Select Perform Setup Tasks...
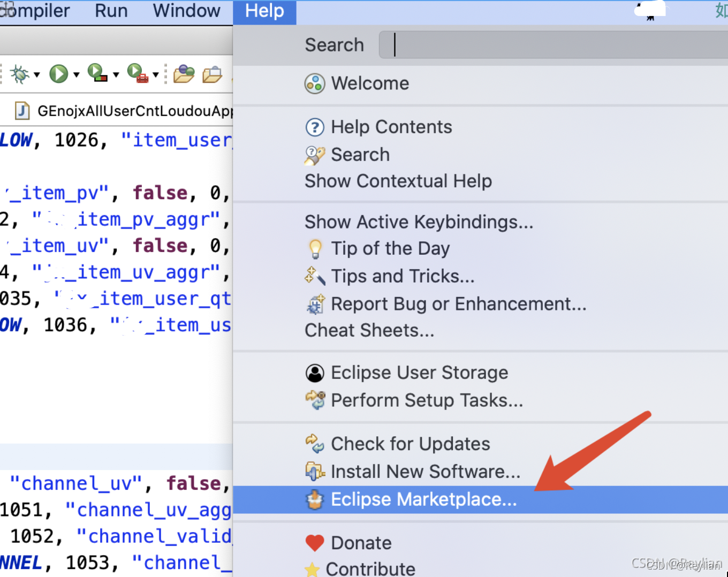The height and width of the screenshot is (577, 728). coord(480,400)
